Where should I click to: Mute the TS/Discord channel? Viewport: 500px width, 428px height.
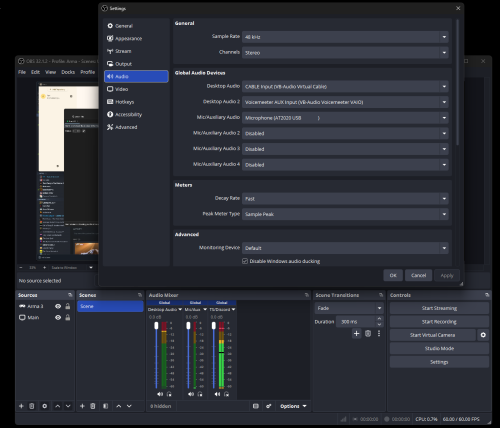tap(217, 394)
